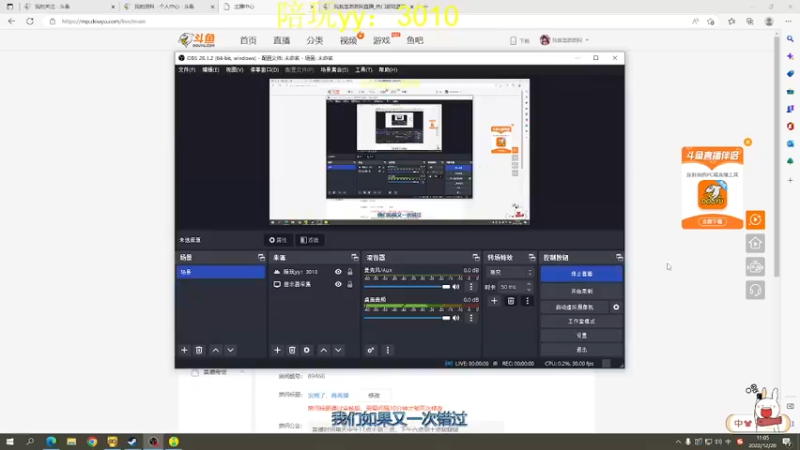Viewport: 800px width, 450px height.
Task: Select the scene row in the Scenes list
Action: click(x=221, y=272)
